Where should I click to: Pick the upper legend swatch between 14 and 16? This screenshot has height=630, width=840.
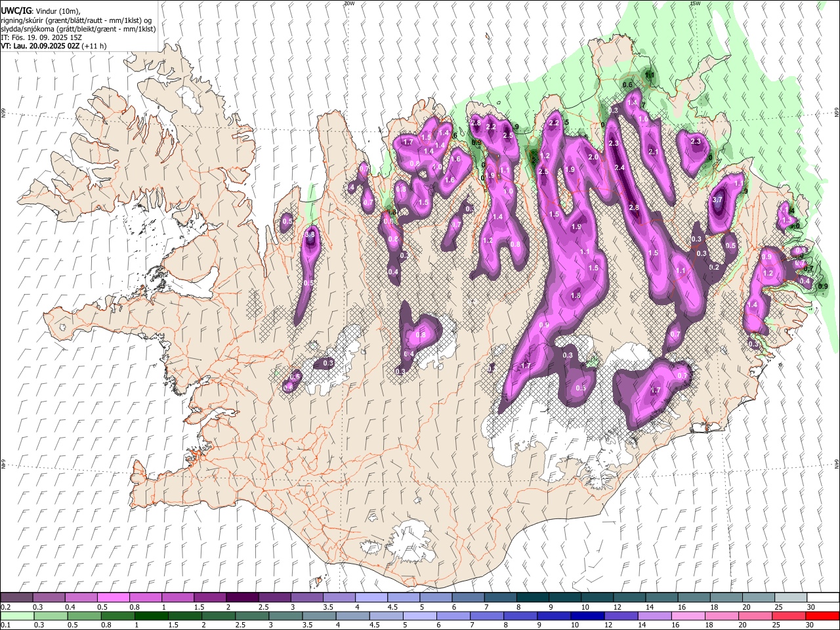661,597
